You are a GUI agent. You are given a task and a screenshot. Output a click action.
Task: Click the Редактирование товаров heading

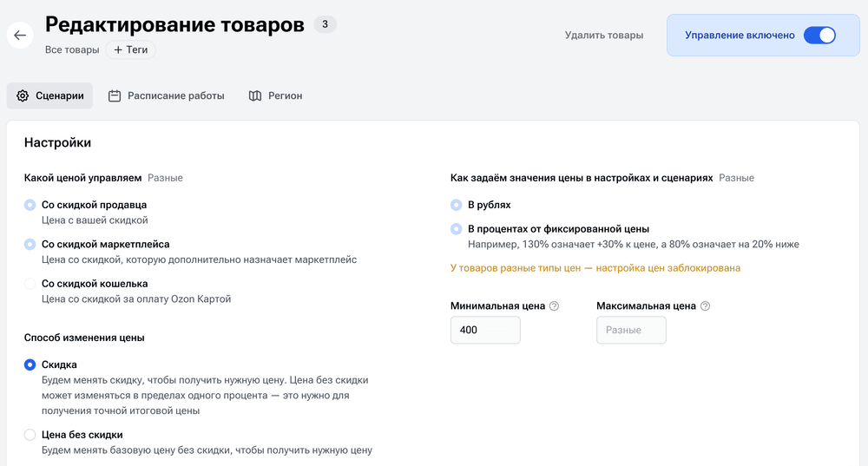pyautogui.click(x=174, y=24)
